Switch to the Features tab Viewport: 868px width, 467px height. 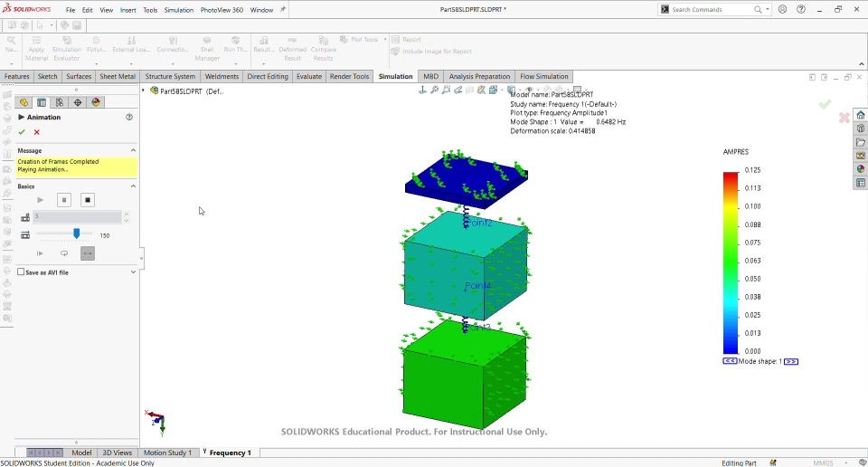16,76
